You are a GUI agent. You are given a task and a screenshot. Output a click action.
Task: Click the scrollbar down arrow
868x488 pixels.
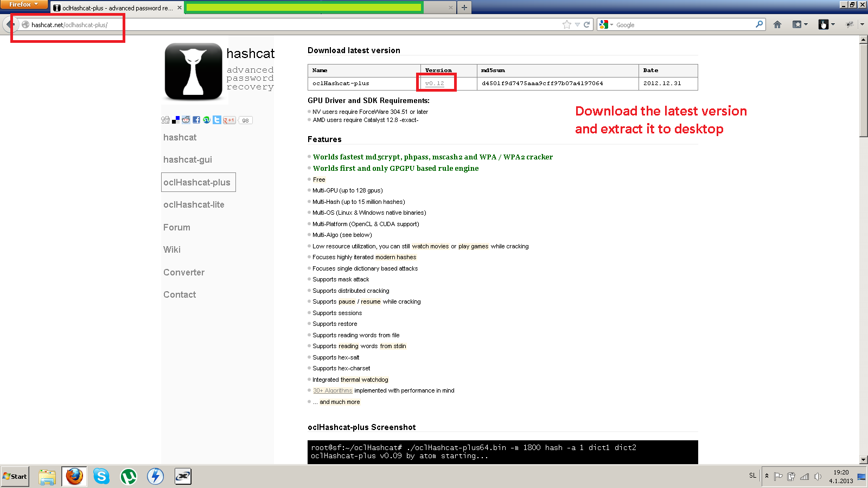pyautogui.click(x=864, y=460)
